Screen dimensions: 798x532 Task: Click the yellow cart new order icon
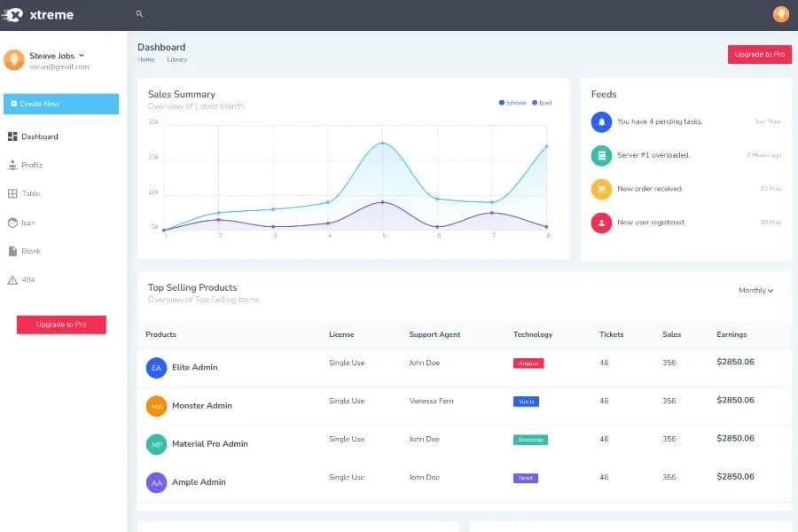coord(601,189)
